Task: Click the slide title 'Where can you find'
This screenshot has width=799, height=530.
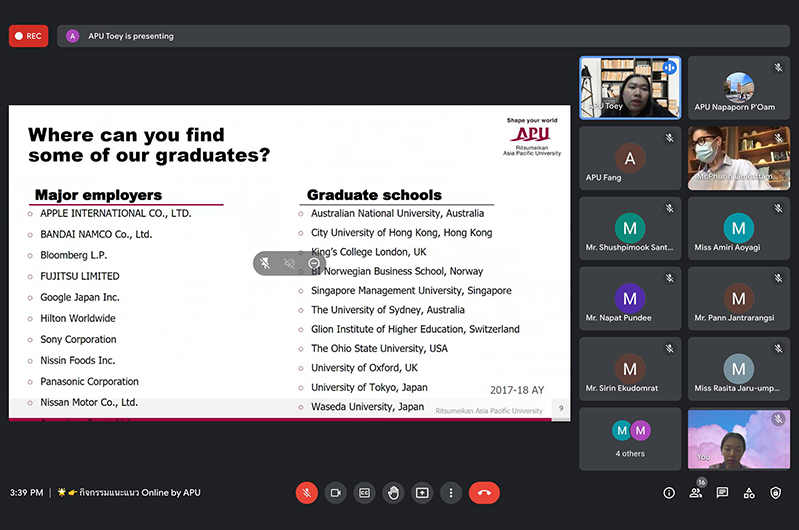Action: [x=126, y=135]
